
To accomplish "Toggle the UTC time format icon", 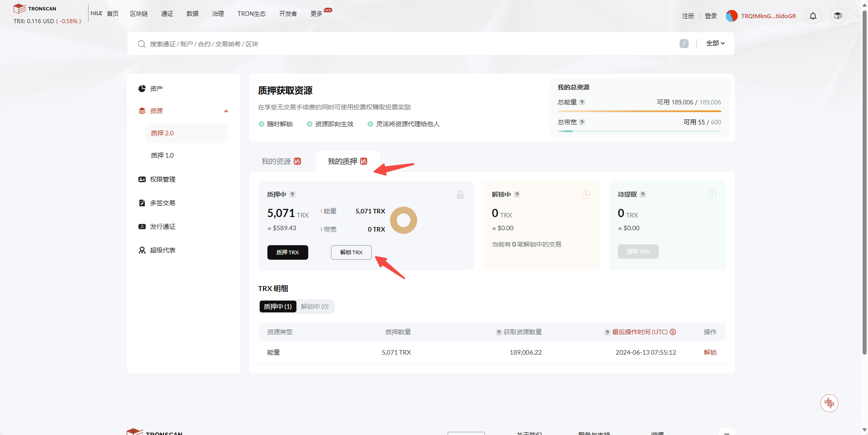I will click(673, 332).
